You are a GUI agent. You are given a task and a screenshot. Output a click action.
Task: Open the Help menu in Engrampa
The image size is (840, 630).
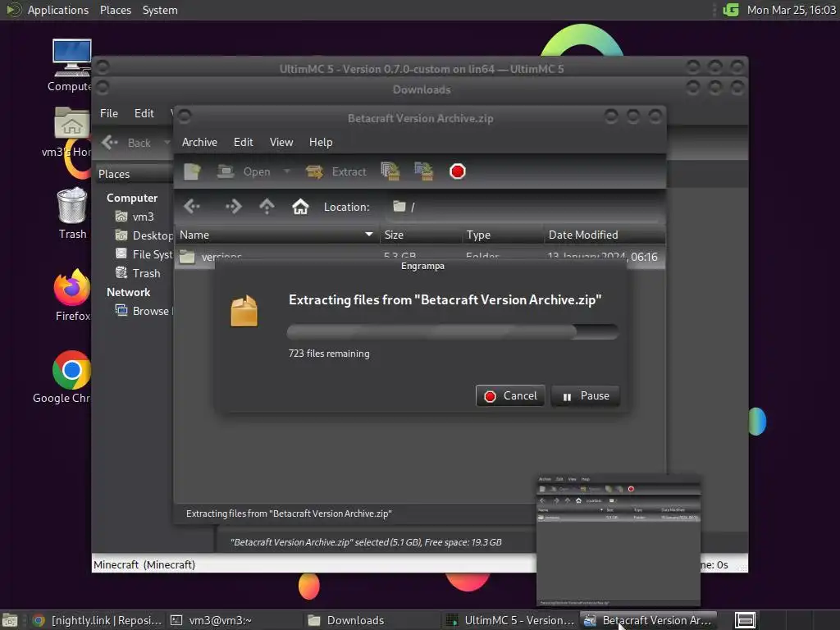coord(321,143)
